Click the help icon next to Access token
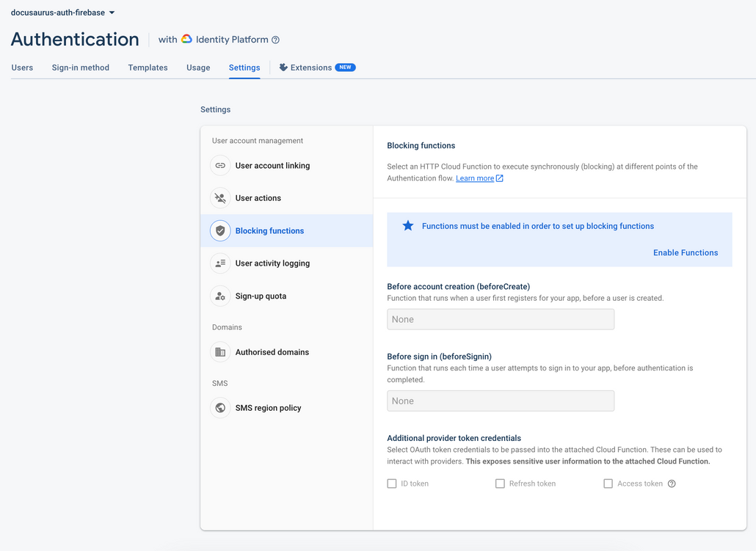 pyautogui.click(x=672, y=484)
